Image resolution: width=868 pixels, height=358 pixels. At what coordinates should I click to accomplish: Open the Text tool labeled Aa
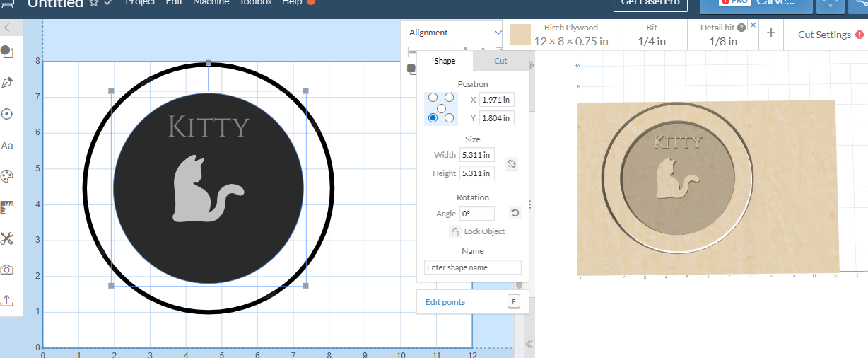(x=7, y=146)
